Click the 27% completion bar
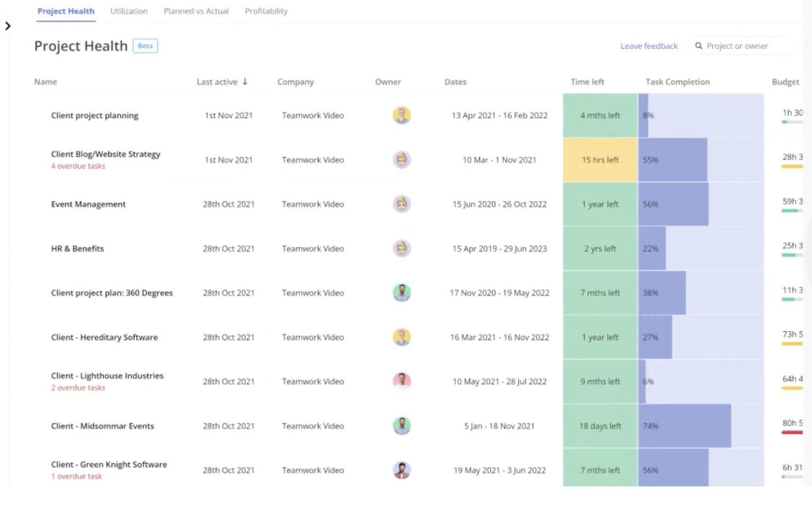This screenshot has height=505, width=812. click(x=655, y=337)
